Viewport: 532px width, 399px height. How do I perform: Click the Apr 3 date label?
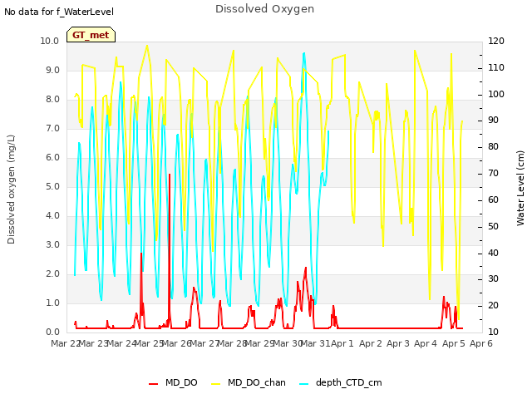(x=398, y=343)
